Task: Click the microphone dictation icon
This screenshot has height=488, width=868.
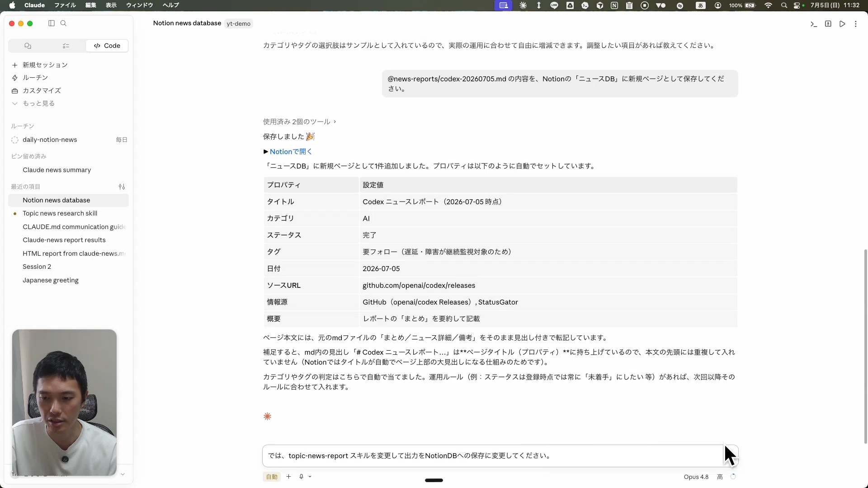Action: 301,477
